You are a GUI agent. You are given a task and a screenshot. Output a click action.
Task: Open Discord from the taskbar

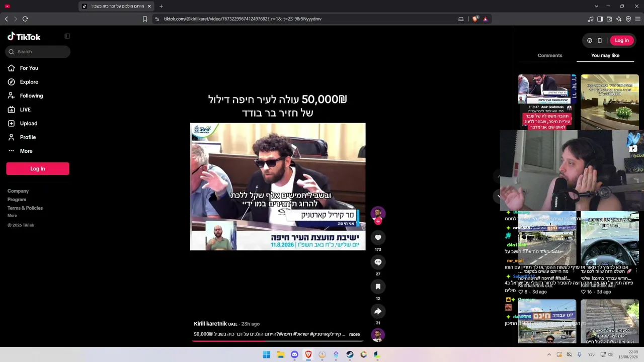(294, 354)
